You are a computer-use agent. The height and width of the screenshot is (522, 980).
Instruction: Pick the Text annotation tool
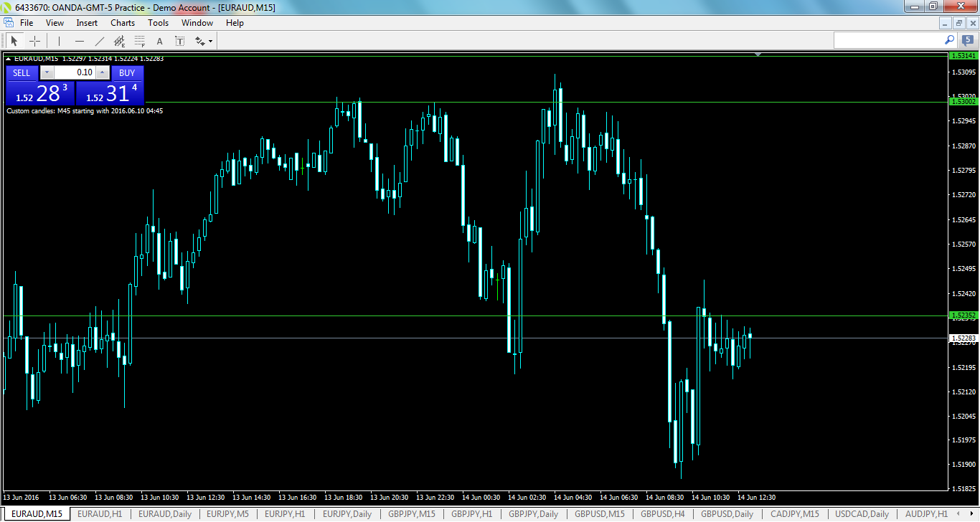(x=160, y=40)
